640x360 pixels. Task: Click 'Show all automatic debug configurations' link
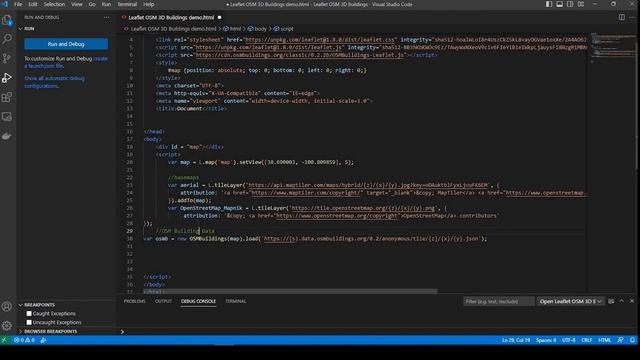click(x=54, y=82)
